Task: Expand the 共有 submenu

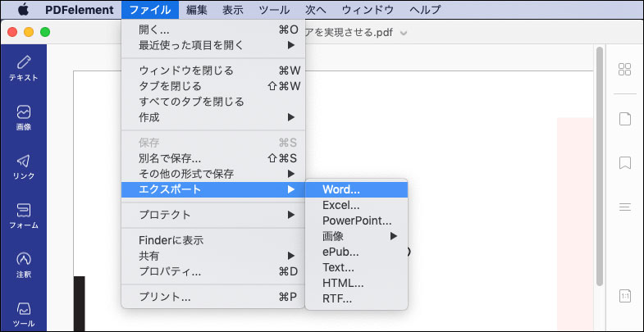Action: 213,256
